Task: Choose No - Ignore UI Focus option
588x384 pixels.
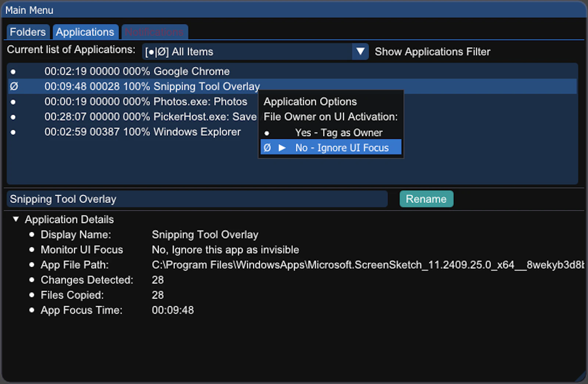Action: tap(331, 147)
